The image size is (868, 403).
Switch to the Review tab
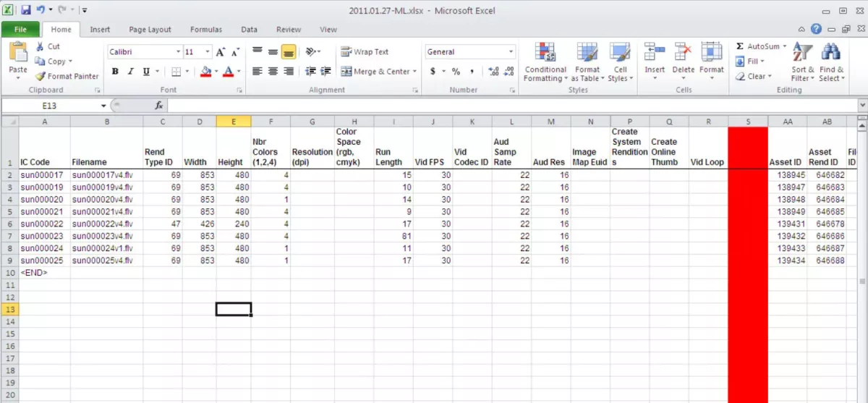pyautogui.click(x=289, y=30)
